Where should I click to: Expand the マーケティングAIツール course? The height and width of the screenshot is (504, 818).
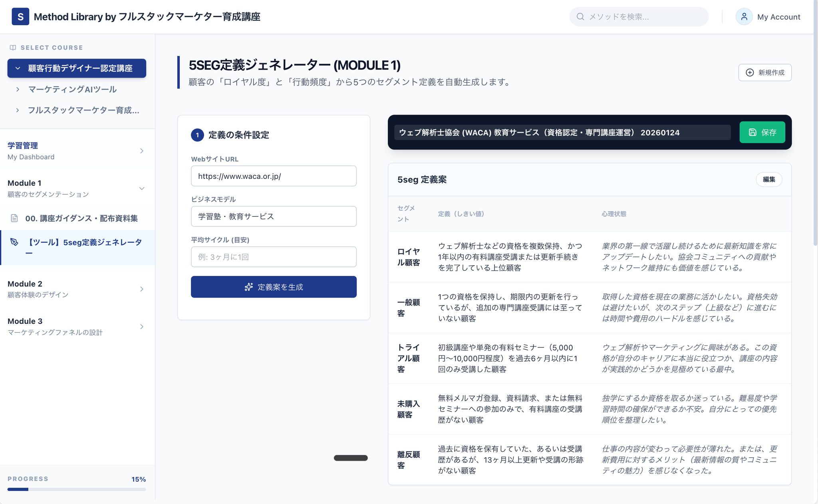tap(18, 89)
